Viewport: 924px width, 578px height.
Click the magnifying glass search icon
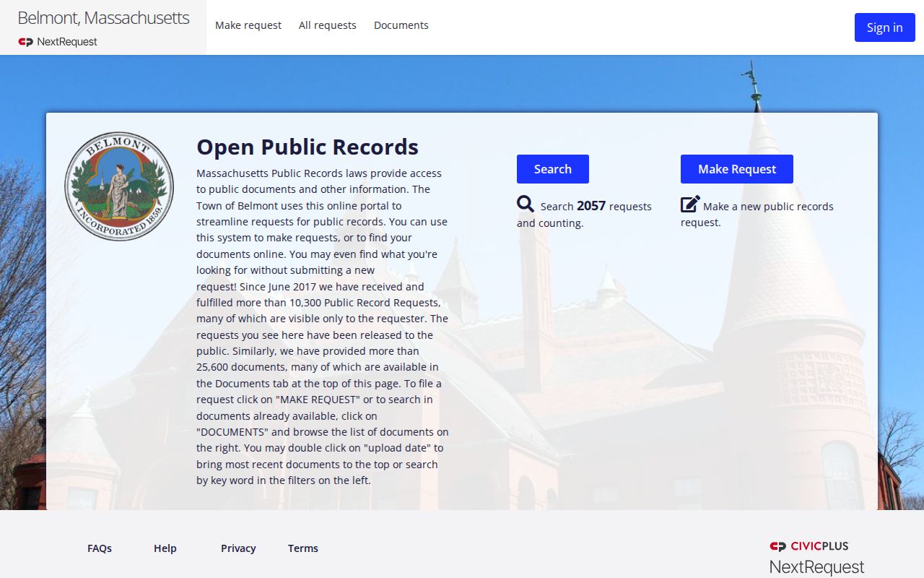click(526, 204)
